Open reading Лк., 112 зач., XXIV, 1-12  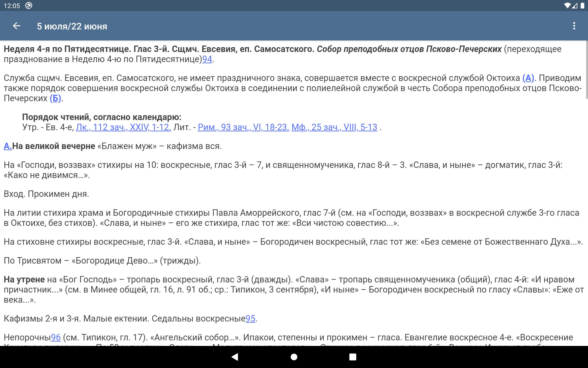123,127
